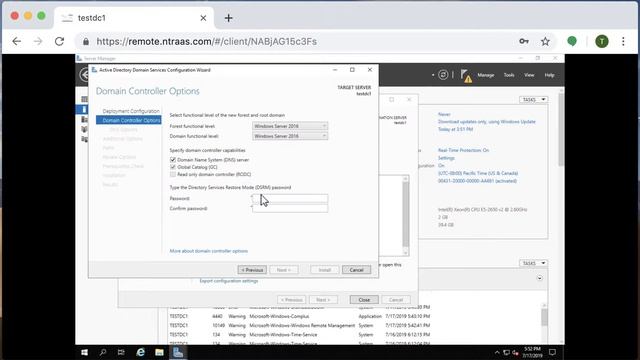Open the Manage menu

pos(486,75)
